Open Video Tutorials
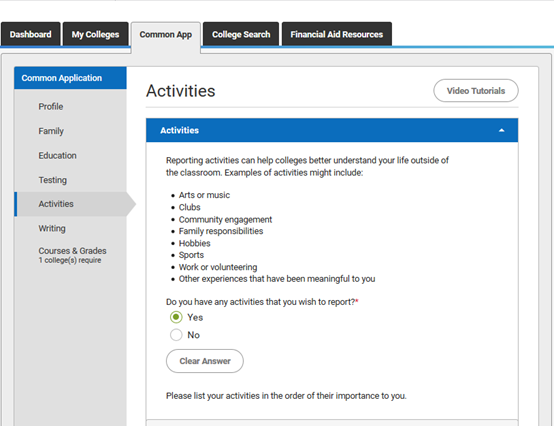 point(476,91)
